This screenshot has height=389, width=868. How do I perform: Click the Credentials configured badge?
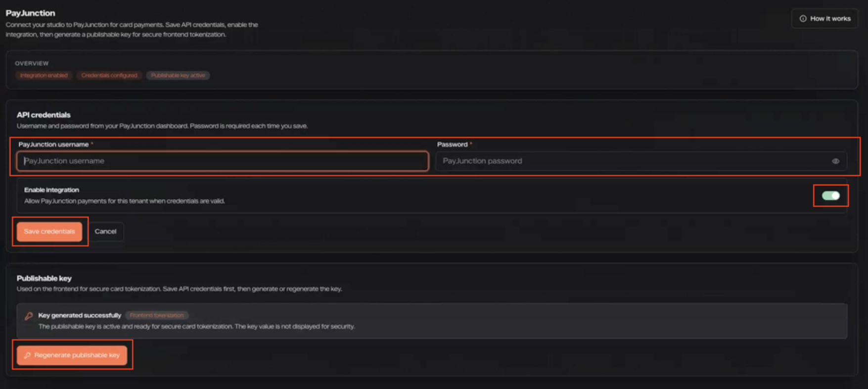tap(109, 75)
